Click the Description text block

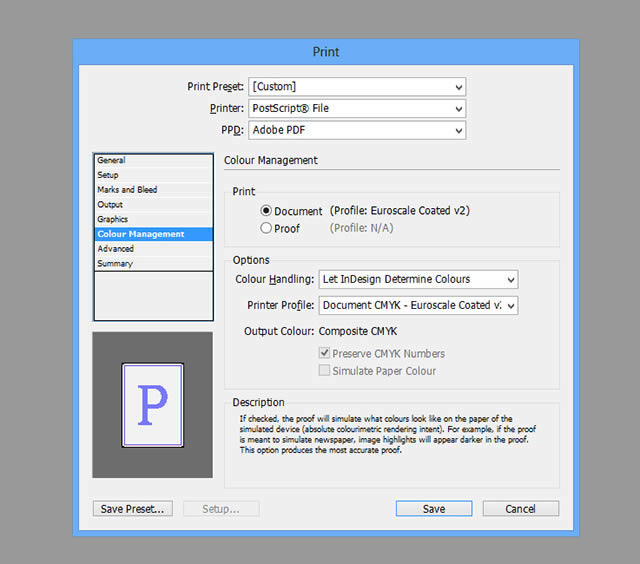point(387,434)
